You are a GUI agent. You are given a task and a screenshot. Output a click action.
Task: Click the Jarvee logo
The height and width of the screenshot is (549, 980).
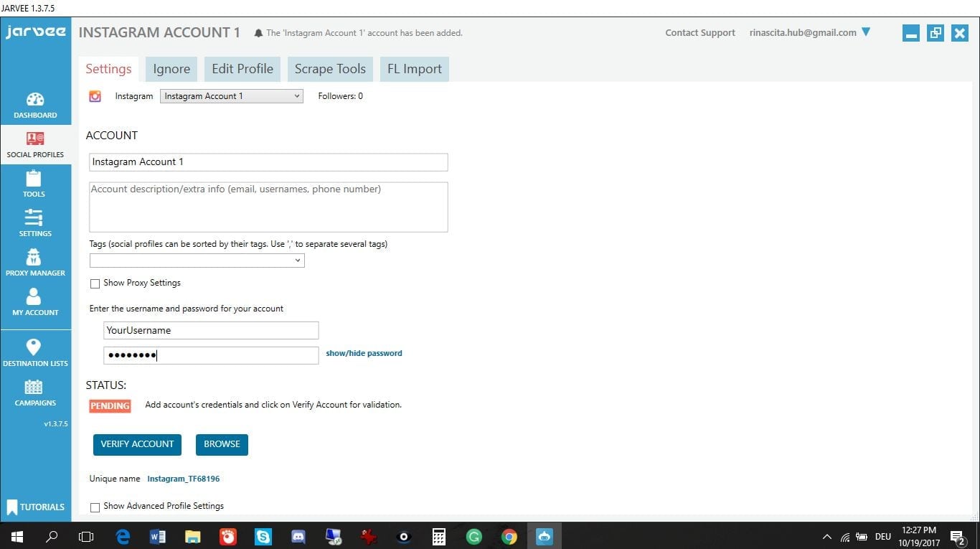click(35, 32)
